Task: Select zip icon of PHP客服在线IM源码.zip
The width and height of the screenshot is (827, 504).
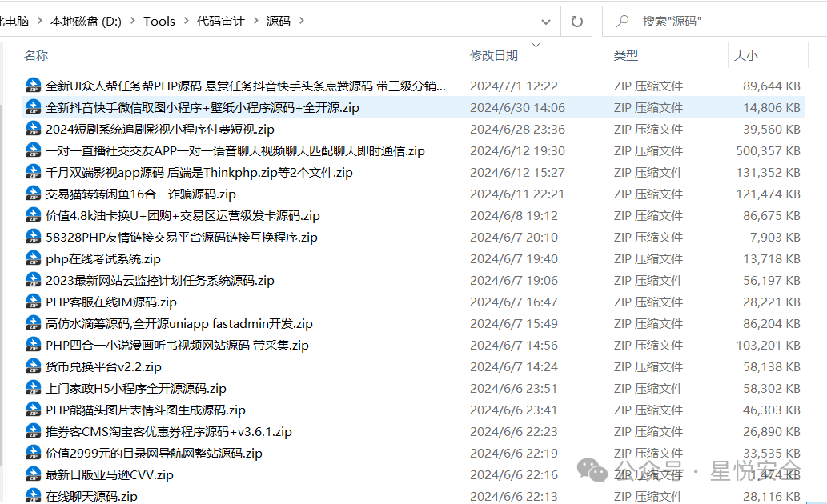Action: pos(34,302)
